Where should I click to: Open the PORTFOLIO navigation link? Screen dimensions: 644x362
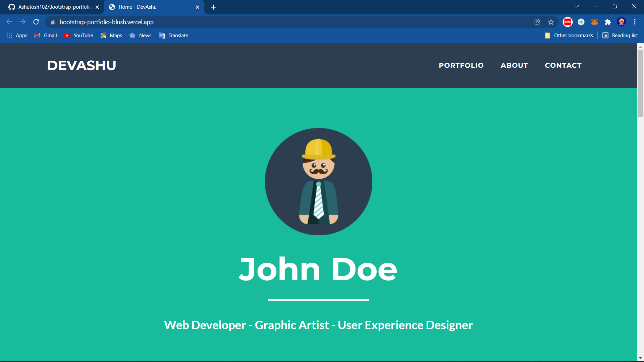(461, 65)
